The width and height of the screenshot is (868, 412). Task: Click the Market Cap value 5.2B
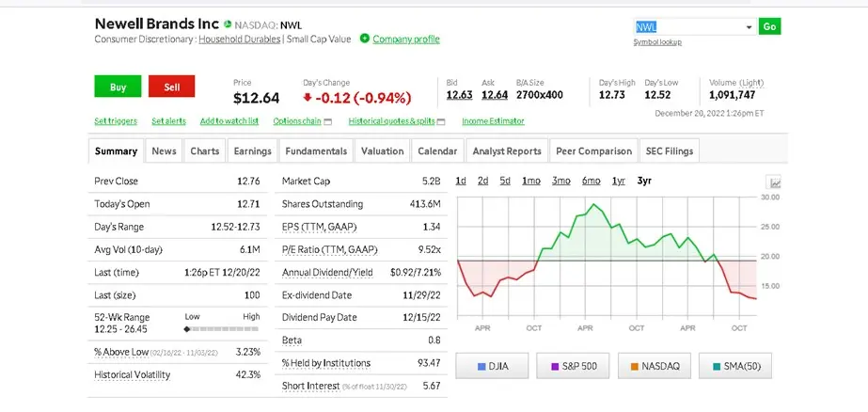coord(432,182)
